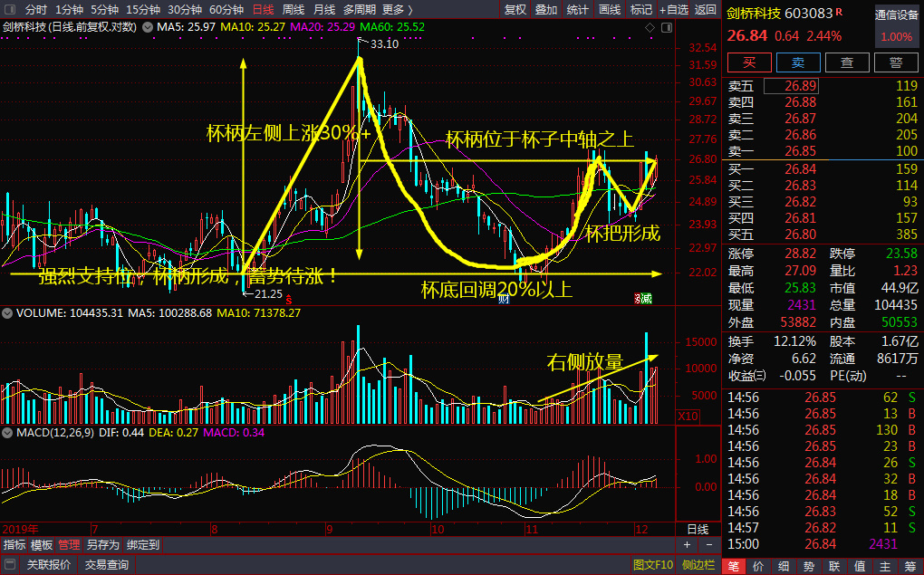Click the plus zoom icon under chart
This screenshot has height=575, width=924.
click(x=687, y=545)
